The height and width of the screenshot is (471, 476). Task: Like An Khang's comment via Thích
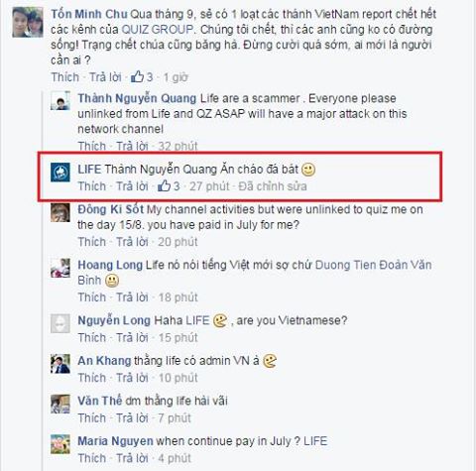(92, 378)
